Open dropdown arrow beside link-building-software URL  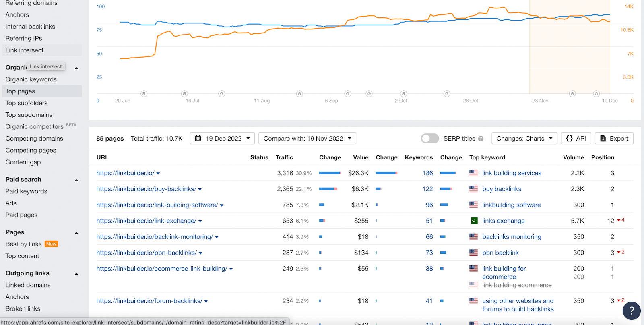222,205
